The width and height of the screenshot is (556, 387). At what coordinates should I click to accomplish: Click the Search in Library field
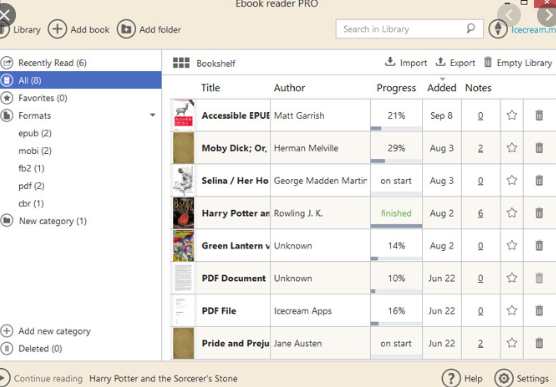(410, 29)
